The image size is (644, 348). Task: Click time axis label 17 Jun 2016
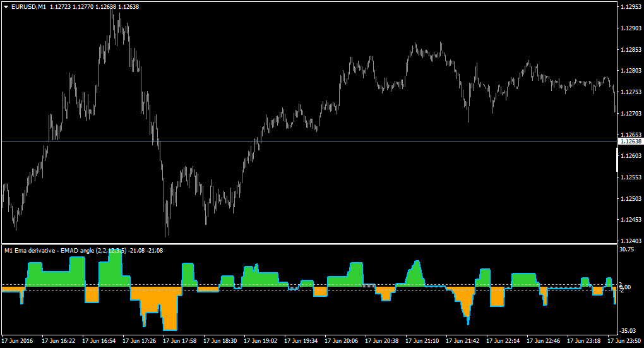17,341
